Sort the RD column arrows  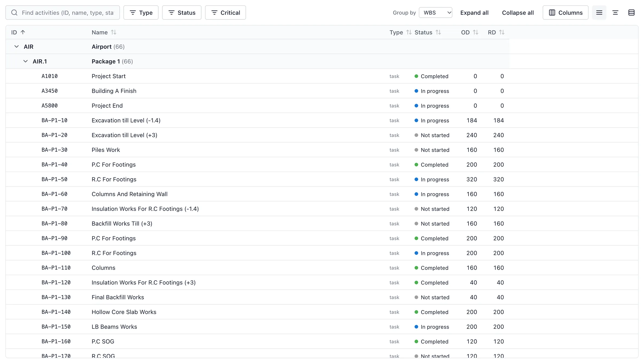502,32
